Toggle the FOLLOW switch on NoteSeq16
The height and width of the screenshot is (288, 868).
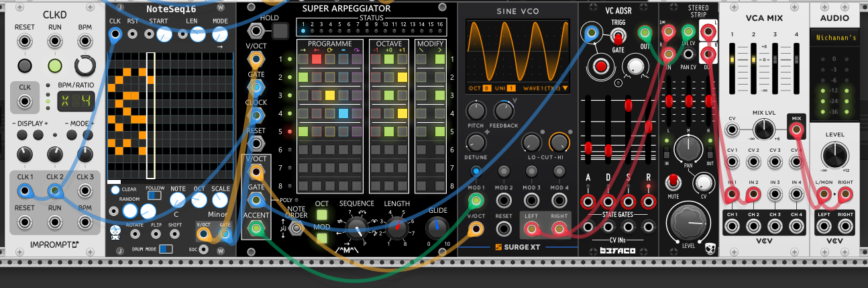(x=155, y=195)
